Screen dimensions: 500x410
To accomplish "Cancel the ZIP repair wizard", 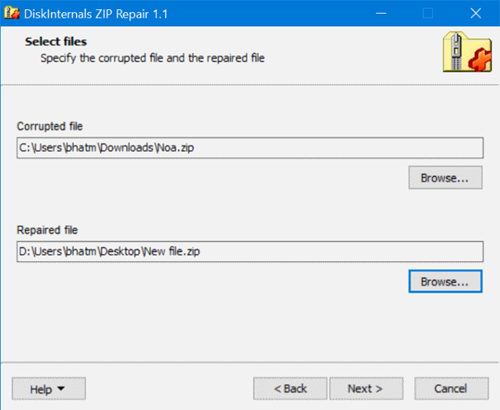I will 451,389.
